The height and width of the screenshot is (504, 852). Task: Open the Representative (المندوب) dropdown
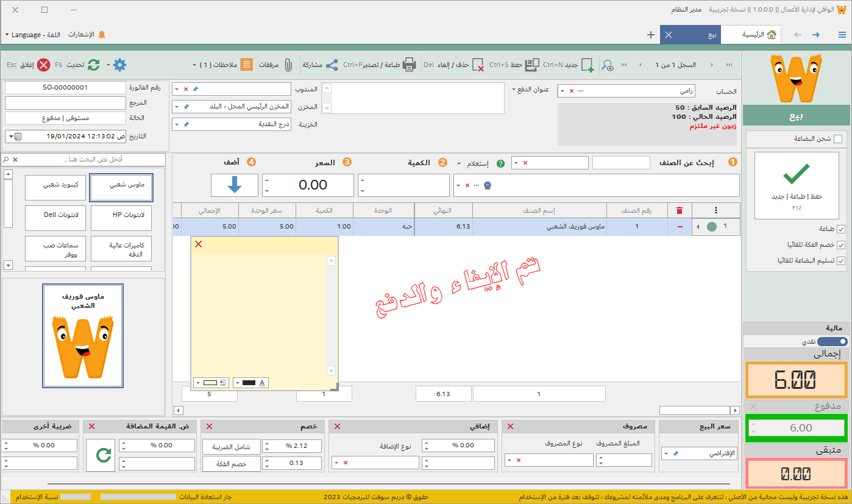tap(177, 89)
